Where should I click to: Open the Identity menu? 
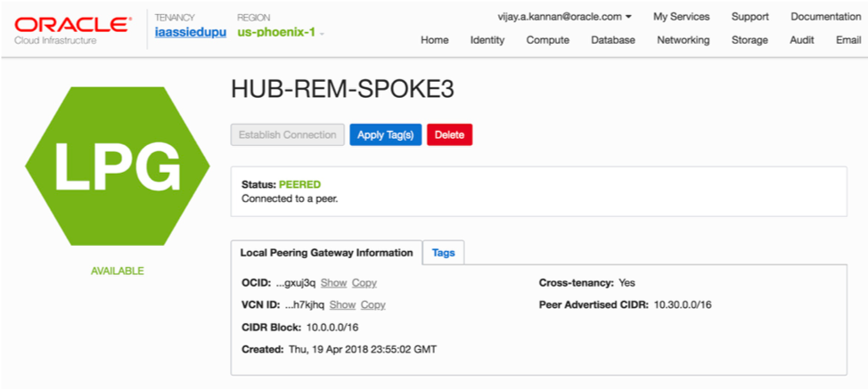487,40
